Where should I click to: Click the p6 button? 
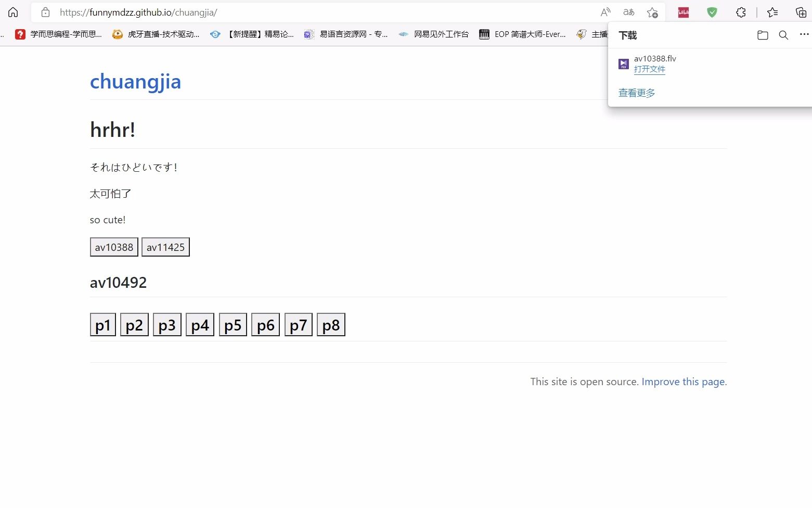[x=265, y=325]
